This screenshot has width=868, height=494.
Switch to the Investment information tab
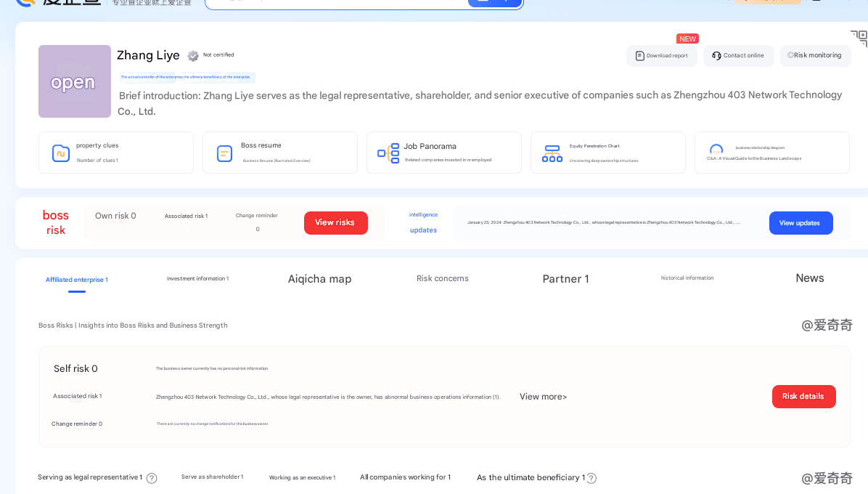[197, 279]
